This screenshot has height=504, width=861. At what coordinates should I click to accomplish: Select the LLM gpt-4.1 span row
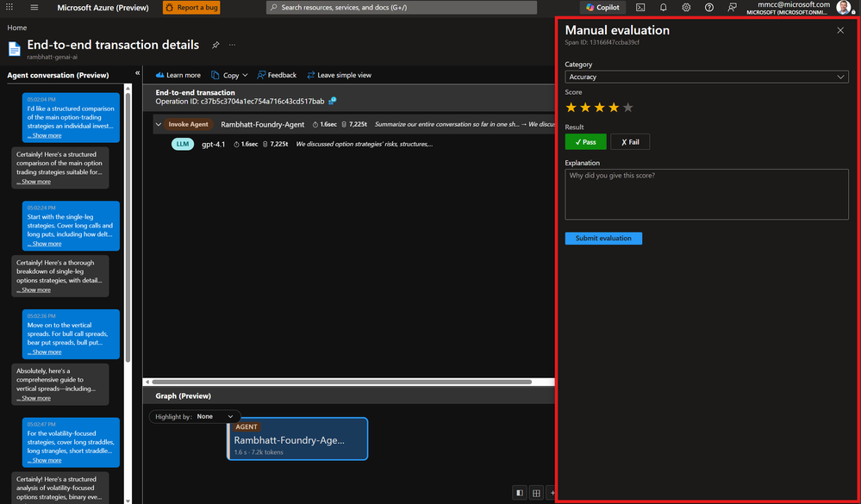click(353, 145)
